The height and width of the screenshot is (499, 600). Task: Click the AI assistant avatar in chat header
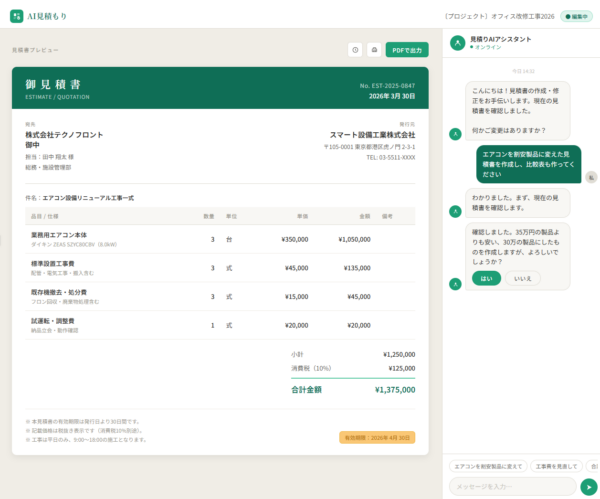[x=457, y=43]
